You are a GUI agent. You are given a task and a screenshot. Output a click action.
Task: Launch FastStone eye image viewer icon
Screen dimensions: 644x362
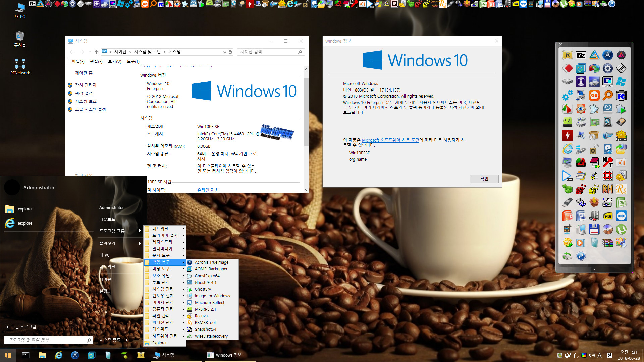581,109
